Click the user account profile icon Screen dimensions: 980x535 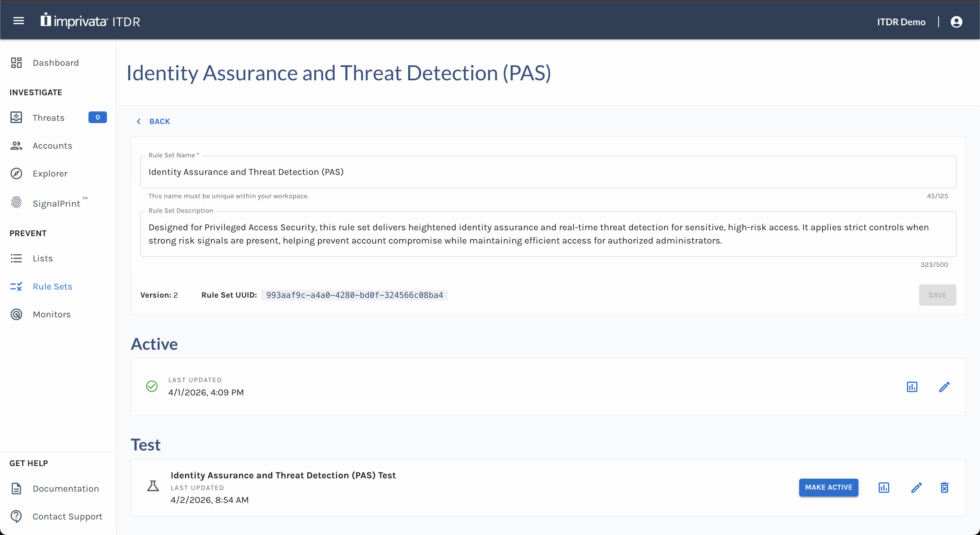point(956,22)
